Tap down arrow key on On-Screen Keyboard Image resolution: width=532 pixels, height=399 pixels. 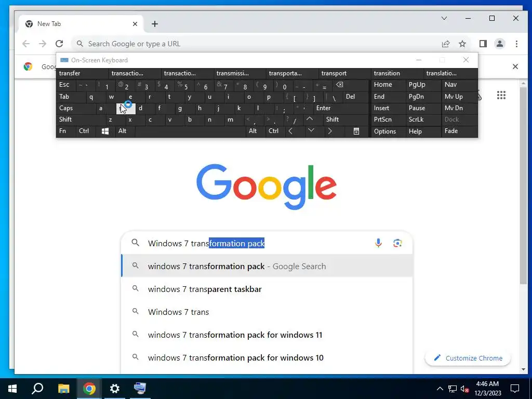tap(311, 130)
